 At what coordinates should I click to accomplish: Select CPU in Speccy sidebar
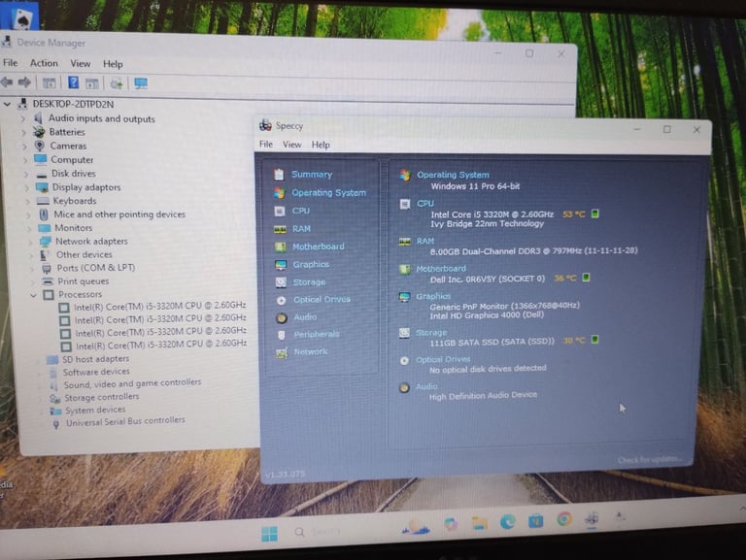point(301,211)
